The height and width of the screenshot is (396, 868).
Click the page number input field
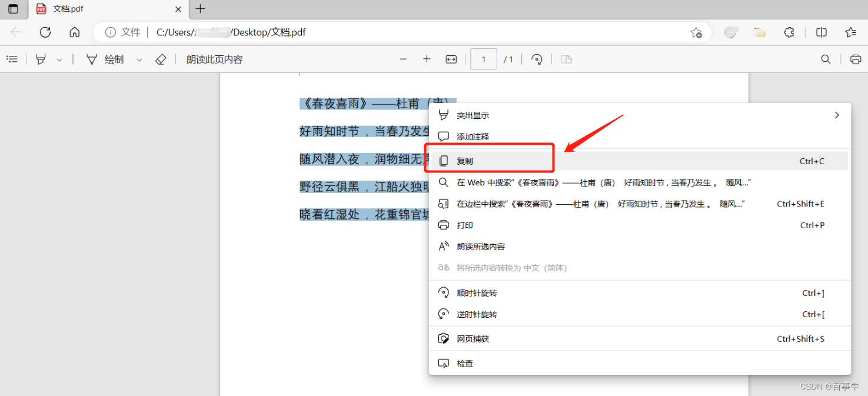(484, 59)
